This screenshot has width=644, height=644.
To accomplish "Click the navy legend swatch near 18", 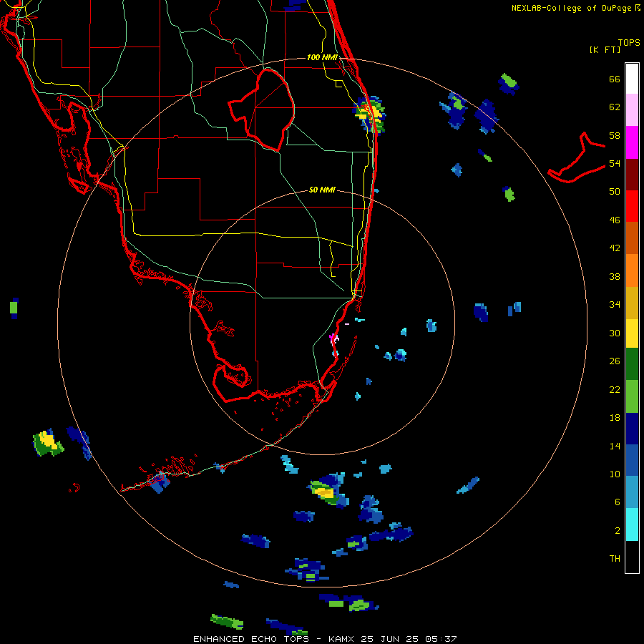I will point(632,429).
